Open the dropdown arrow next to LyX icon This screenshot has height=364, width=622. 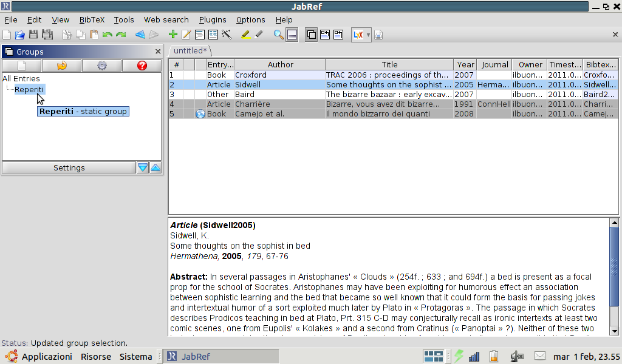coord(369,35)
